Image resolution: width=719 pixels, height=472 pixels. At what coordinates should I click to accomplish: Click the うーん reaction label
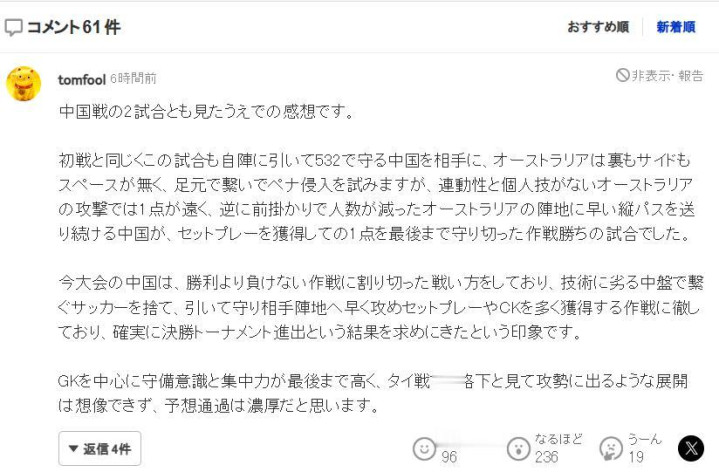(645, 439)
